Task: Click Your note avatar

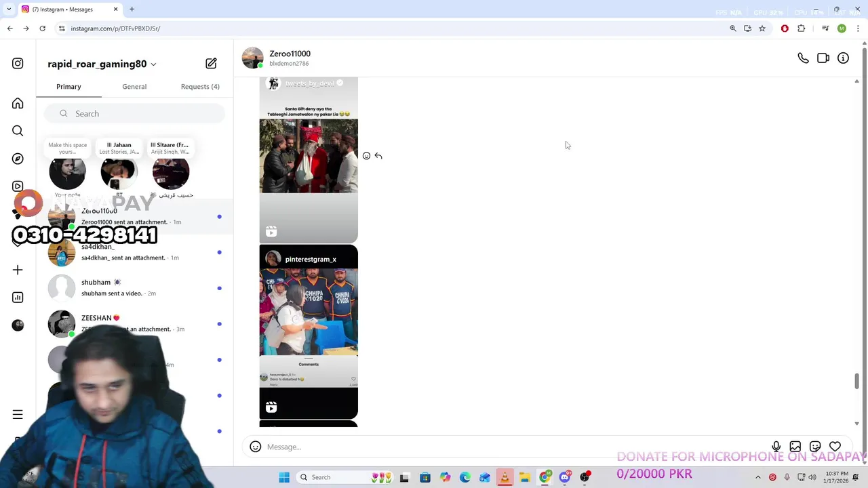Action: coord(67,173)
